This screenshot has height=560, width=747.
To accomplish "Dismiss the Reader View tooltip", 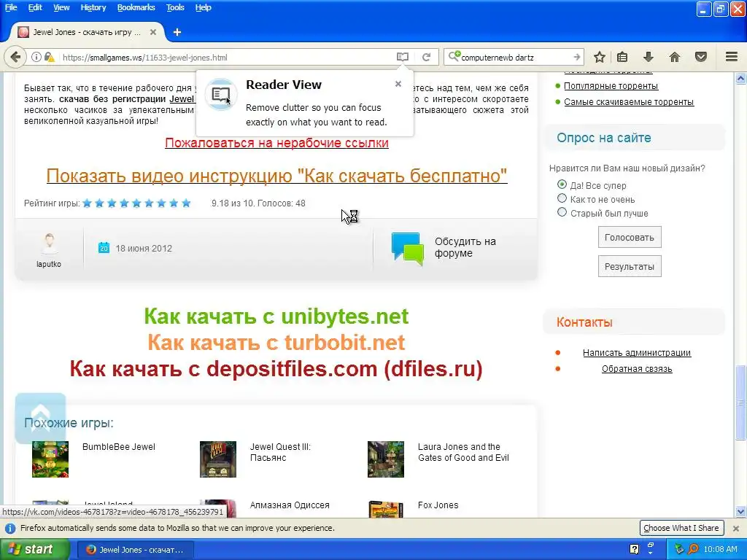I will pos(398,85).
